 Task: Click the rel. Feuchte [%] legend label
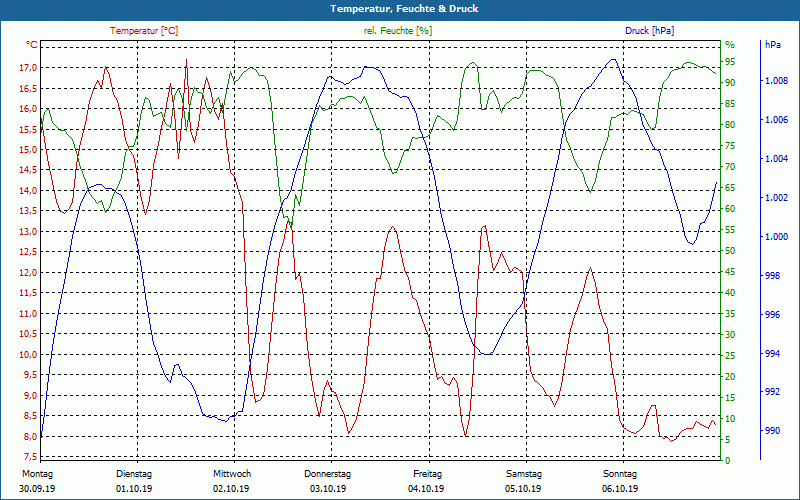tap(397, 31)
